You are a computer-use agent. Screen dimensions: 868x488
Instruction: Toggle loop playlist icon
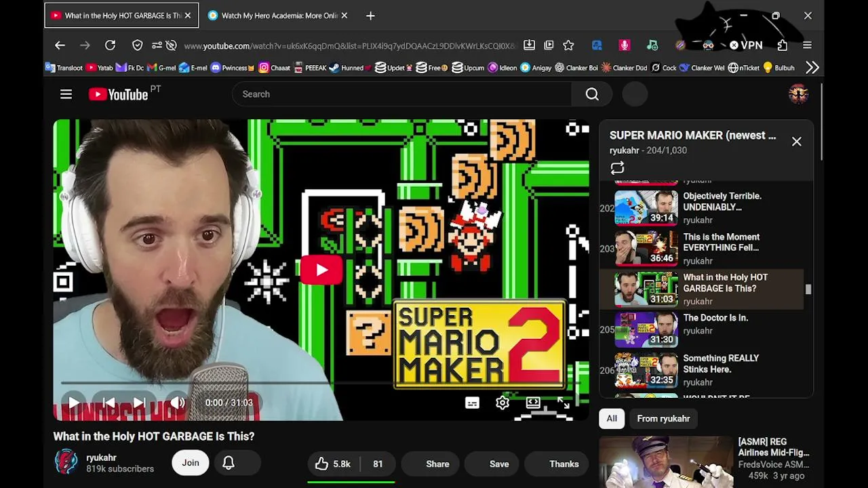click(x=617, y=168)
